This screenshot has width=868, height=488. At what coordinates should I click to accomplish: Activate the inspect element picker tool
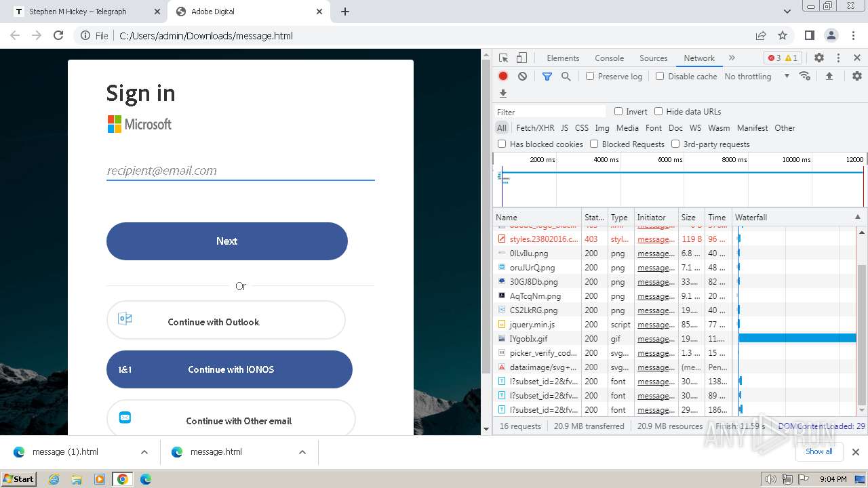point(503,58)
